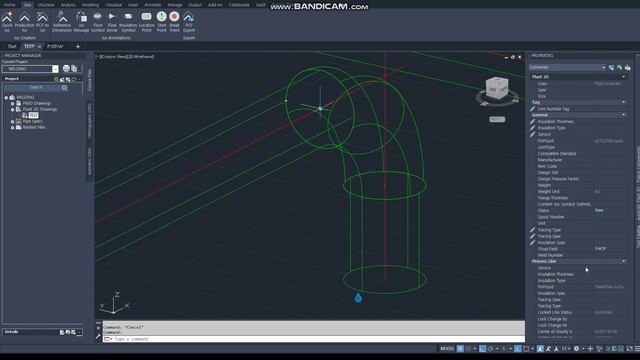Screen dimensions: 640x360
Task: Click the MODEL space button in status bar
Action: coord(447,349)
